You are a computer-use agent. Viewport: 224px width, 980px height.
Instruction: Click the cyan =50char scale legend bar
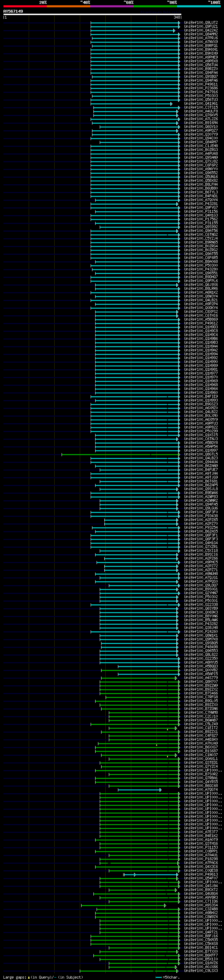[159, 977]
